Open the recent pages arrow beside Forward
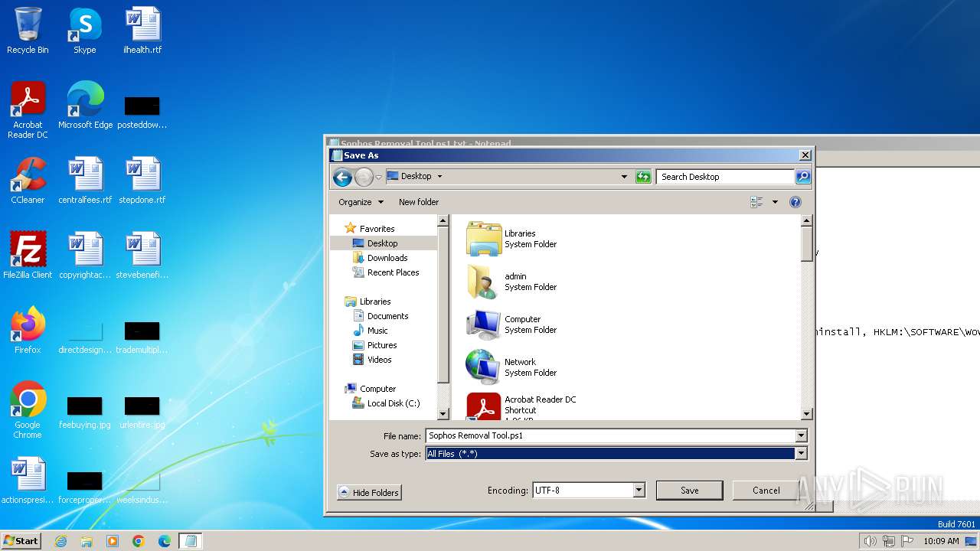This screenshot has height=551, width=980. (378, 177)
